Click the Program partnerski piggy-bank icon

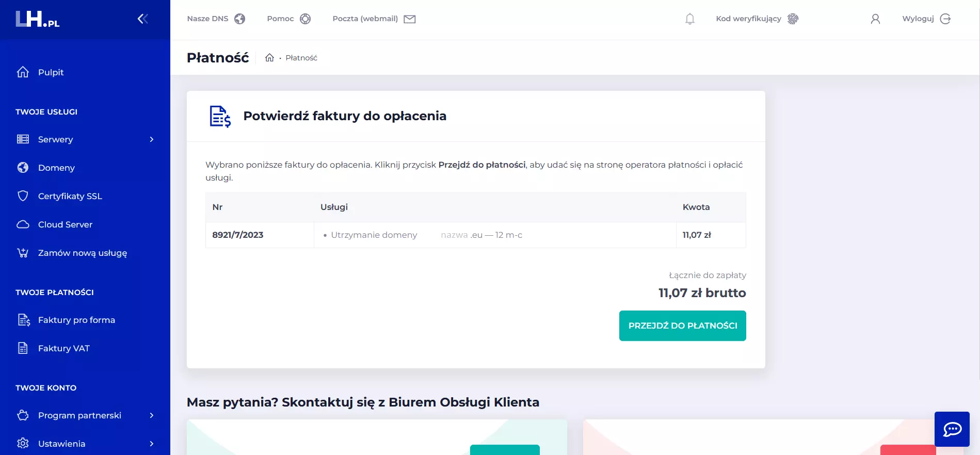(x=23, y=415)
